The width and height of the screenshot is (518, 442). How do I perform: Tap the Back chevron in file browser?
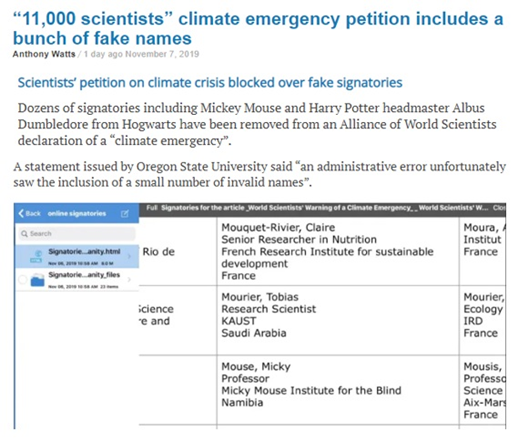[21, 213]
